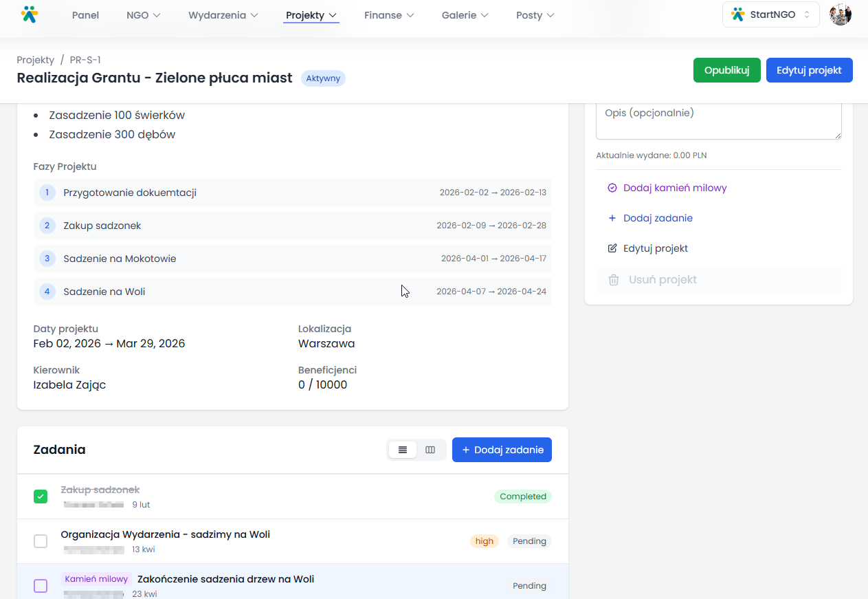
Task: Click the pencil icon beside Edytuj projekt
Action: 612,248
